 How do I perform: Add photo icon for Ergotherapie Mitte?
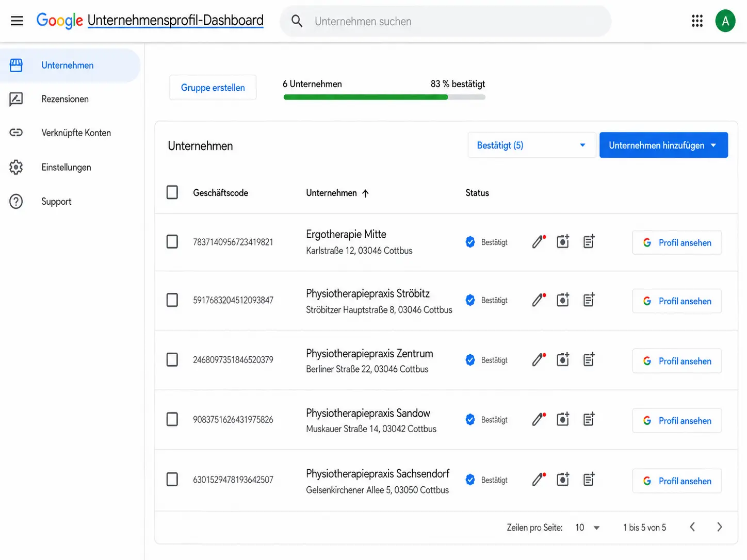[x=563, y=241]
